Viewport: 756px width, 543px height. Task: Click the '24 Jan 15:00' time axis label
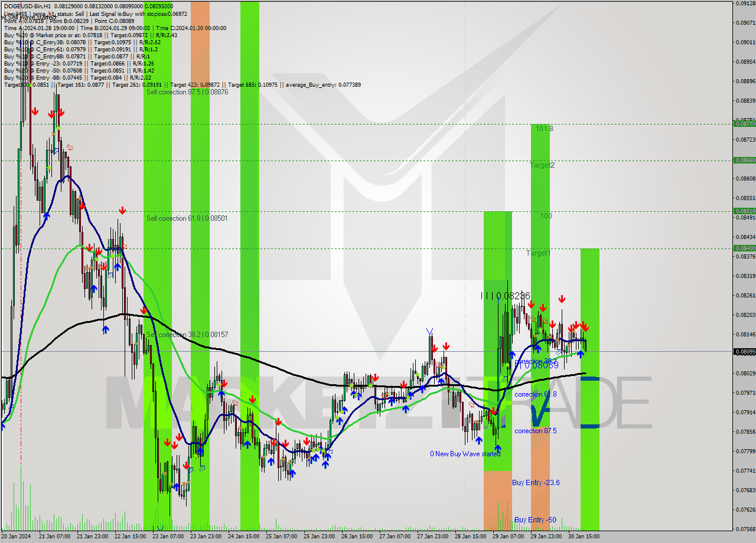point(243,537)
